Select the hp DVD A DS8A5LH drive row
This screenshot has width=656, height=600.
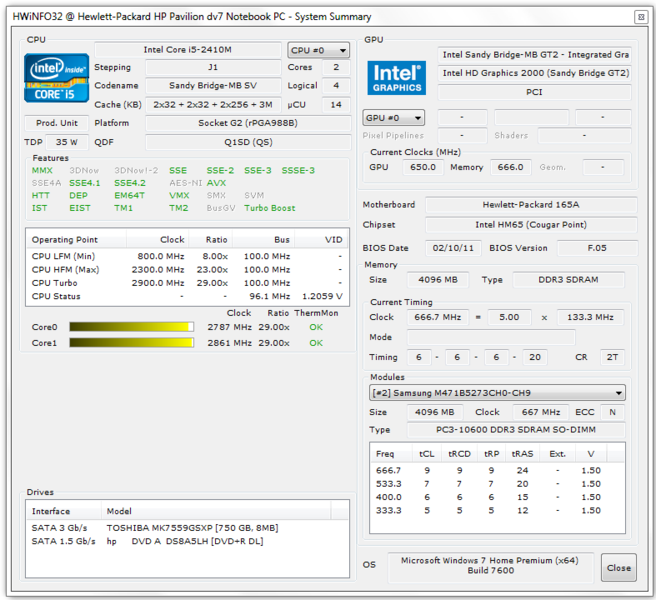187,541
